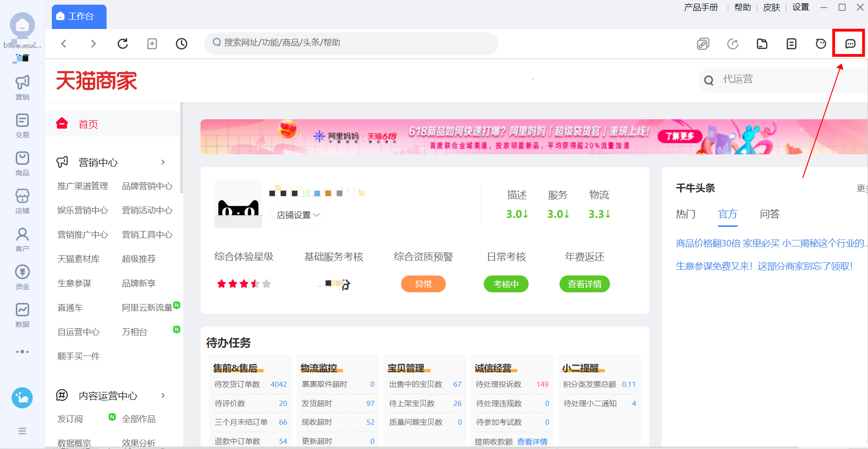The width and height of the screenshot is (868, 449).
Task: Click the user avatar at top left
Action: [22, 25]
